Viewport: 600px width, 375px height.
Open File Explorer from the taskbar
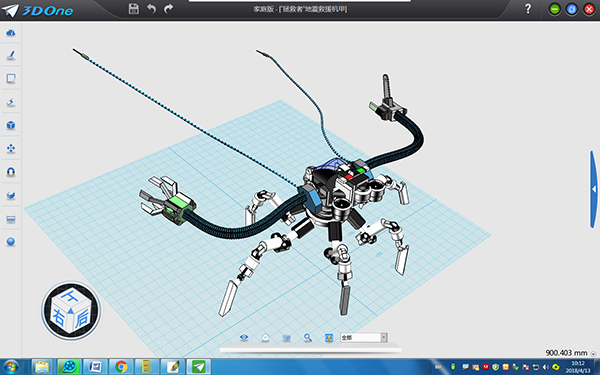pyautogui.click(x=42, y=367)
